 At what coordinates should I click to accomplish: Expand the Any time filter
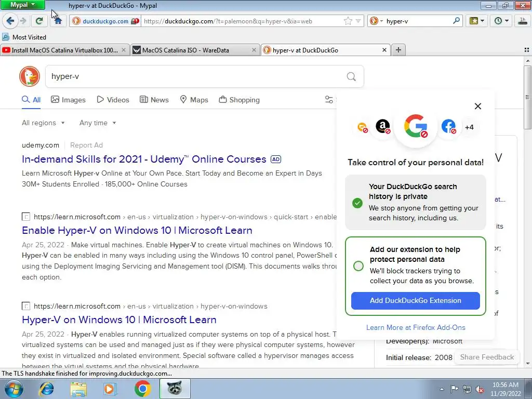click(98, 123)
